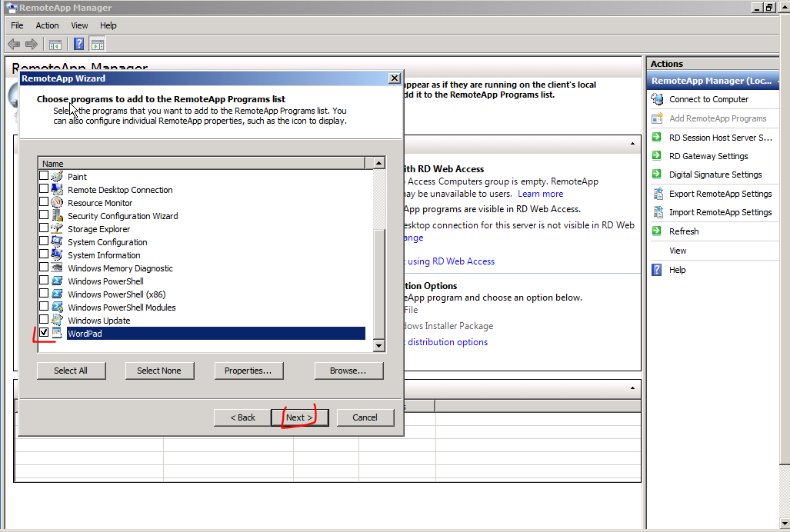Screen dimensions: 790x532
Task: Click the blue Help toolbar icon
Action: pyautogui.click(x=78, y=45)
